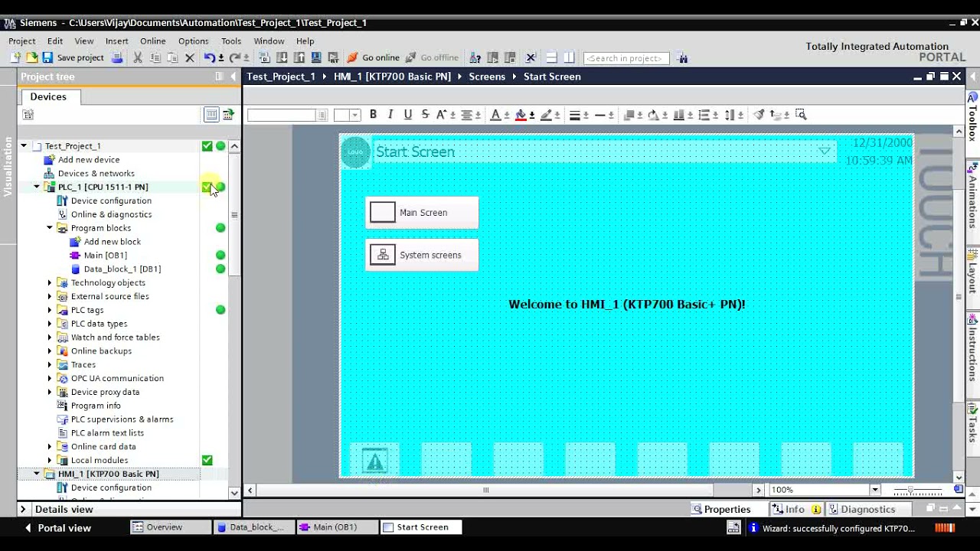Open project using the folder icon
Screen dimensions: 980x551
tap(31, 57)
